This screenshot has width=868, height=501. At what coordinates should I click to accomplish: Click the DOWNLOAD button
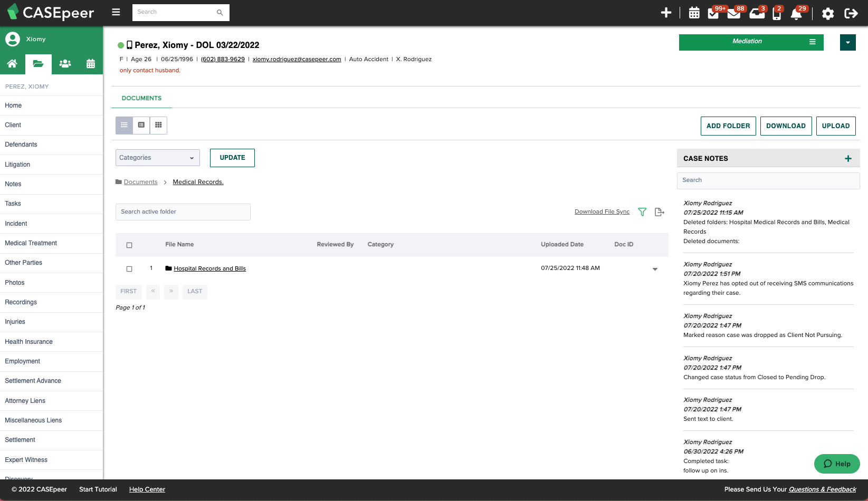(x=786, y=126)
